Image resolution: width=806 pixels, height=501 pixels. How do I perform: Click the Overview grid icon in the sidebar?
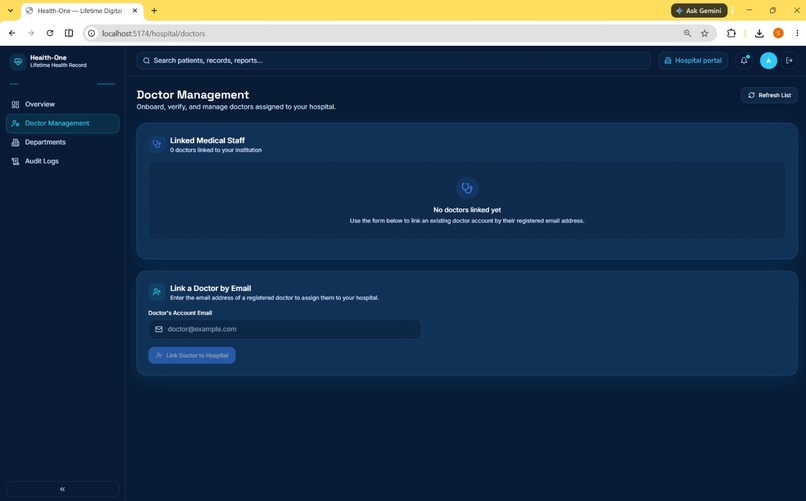15,104
